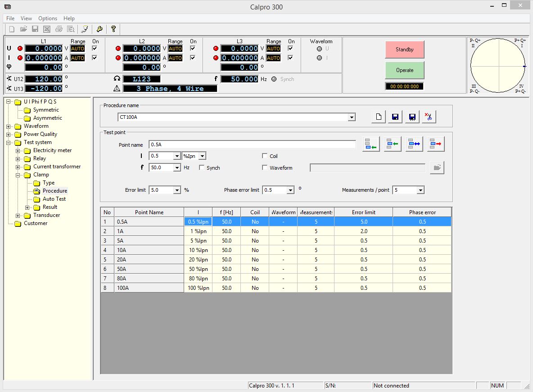Open the frequency f dropdown in Test point
This screenshot has width=533, height=392.
(177, 167)
